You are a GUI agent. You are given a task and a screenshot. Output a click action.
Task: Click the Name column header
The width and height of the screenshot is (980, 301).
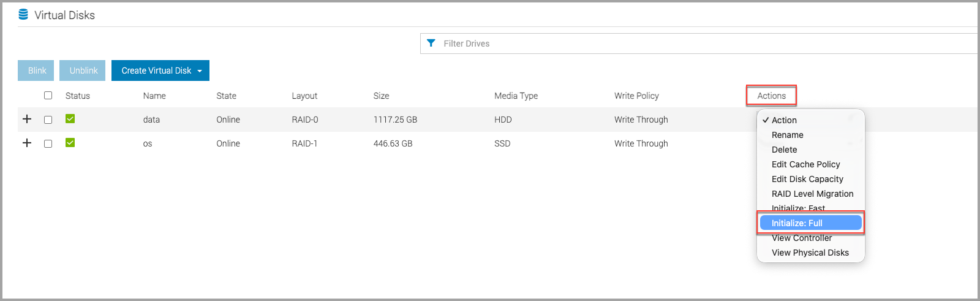[154, 96]
